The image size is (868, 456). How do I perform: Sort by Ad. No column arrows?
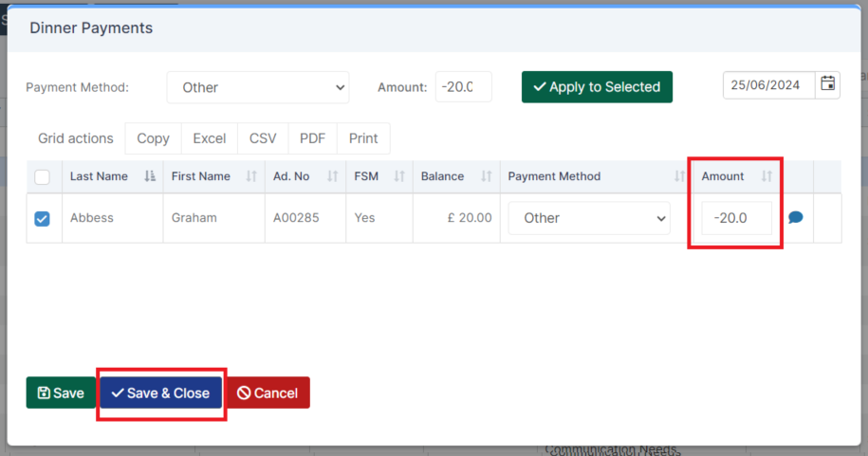pos(332,176)
